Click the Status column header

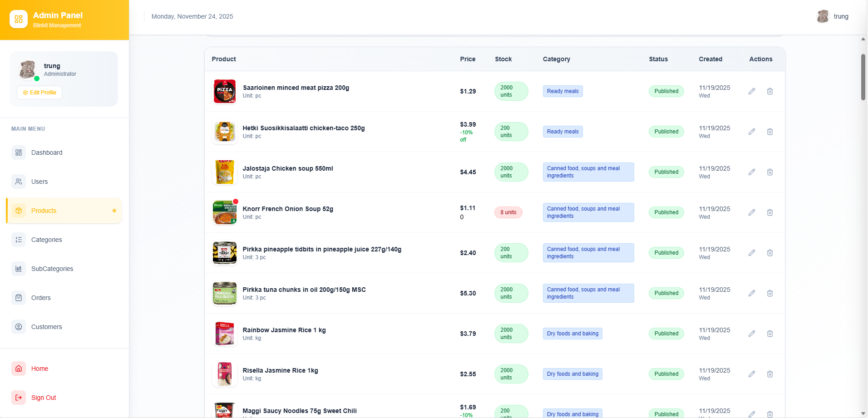pyautogui.click(x=658, y=59)
